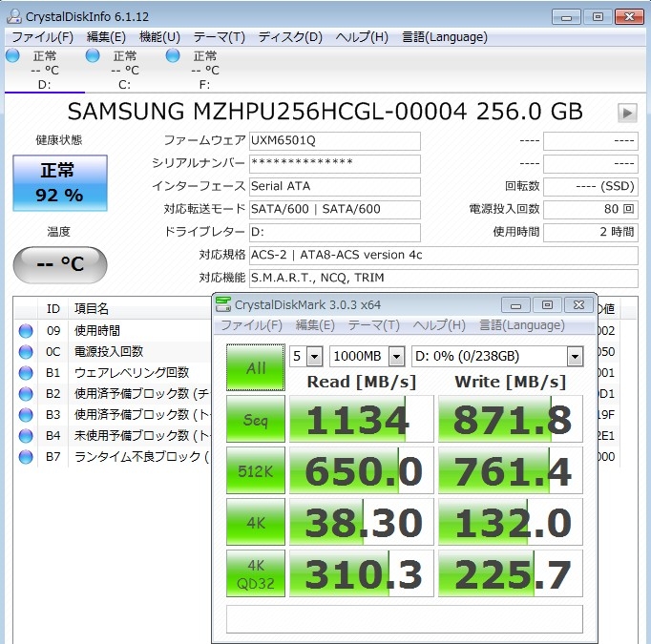Open ヘルプ(H) menu in CrystalDiskInfo
Screen dimensions: 651x644
pos(362,37)
